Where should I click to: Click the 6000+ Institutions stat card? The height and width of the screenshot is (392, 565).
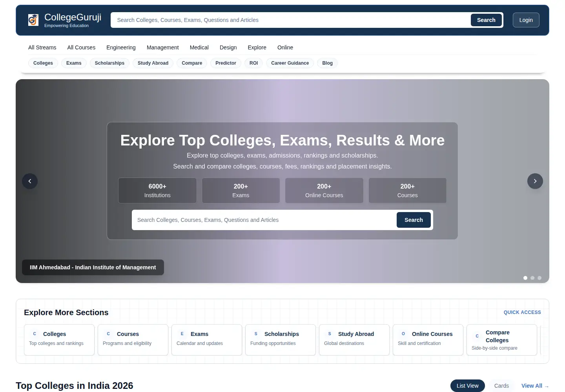pyautogui.click(x=157, y=191)
